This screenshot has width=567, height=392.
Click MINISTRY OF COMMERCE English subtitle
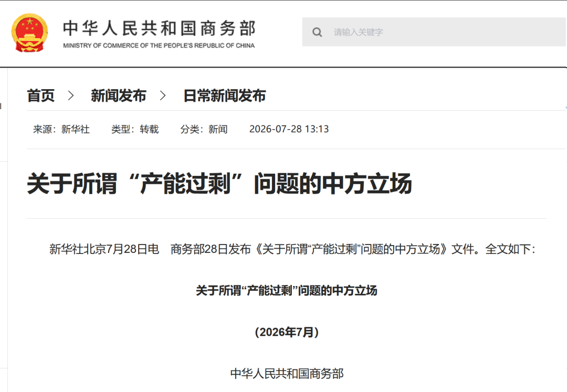pos(159,46)
